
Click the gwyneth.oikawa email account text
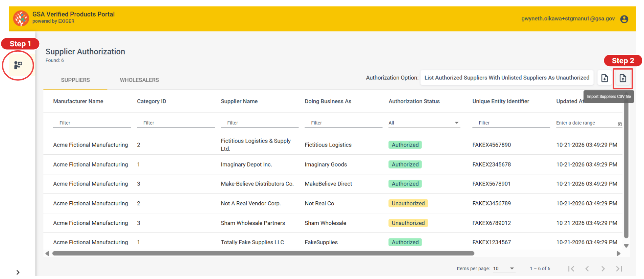[x=568, y=19]
